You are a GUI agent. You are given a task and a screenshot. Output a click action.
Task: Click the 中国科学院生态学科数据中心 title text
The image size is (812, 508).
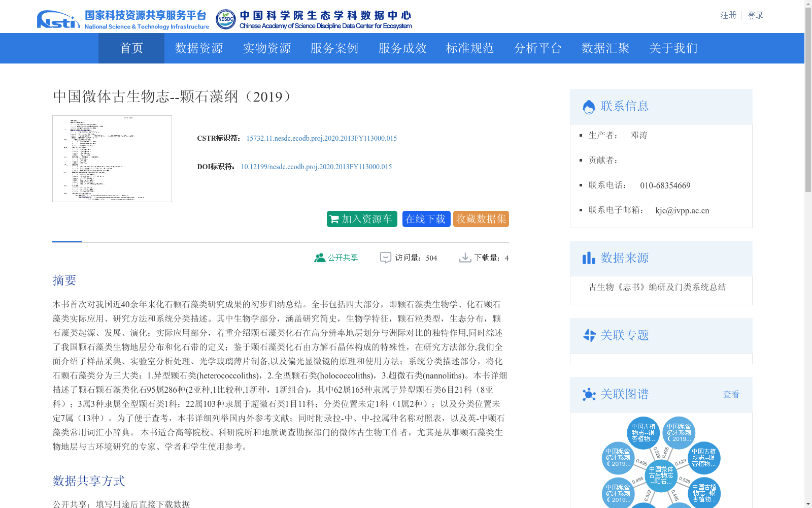point(325,15)
